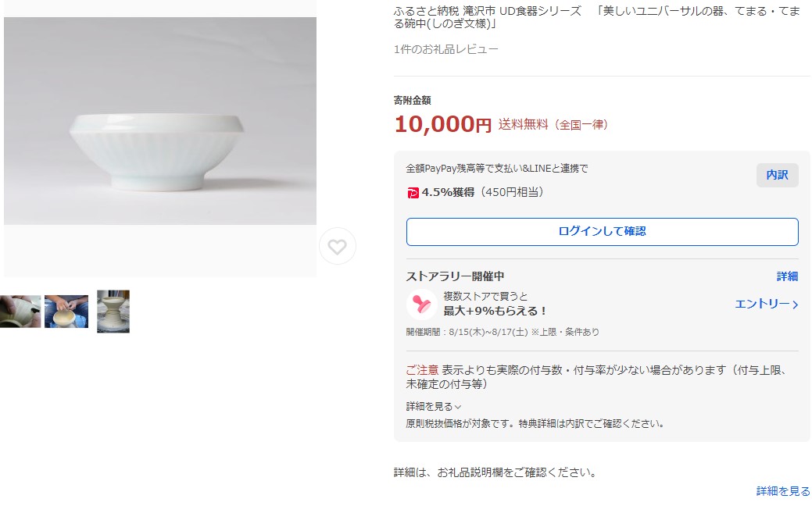Click the 内訳 breakdown button
Image resolution: width=812 pixels, height=513 pixels.
777,175
